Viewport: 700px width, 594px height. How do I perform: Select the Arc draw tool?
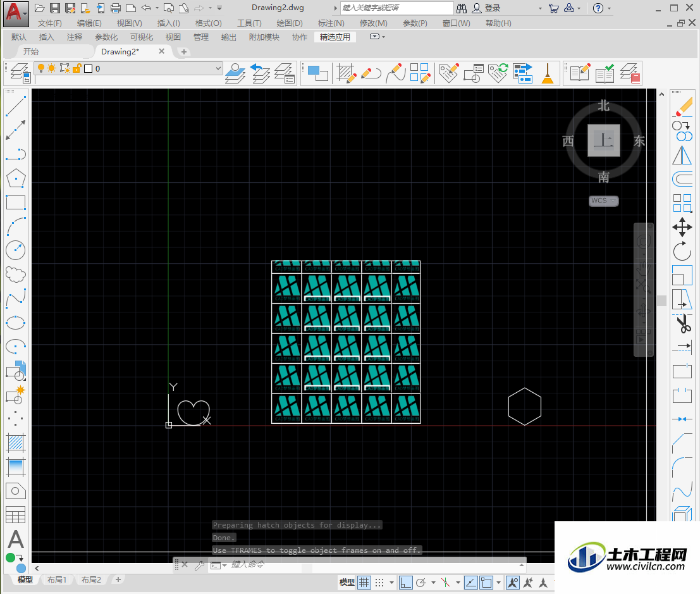16,226
